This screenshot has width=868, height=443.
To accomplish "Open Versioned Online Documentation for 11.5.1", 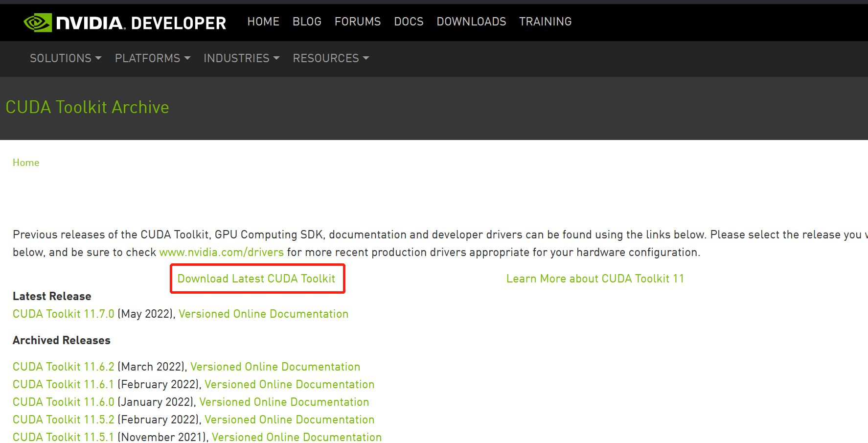I will tap(297, 437).
